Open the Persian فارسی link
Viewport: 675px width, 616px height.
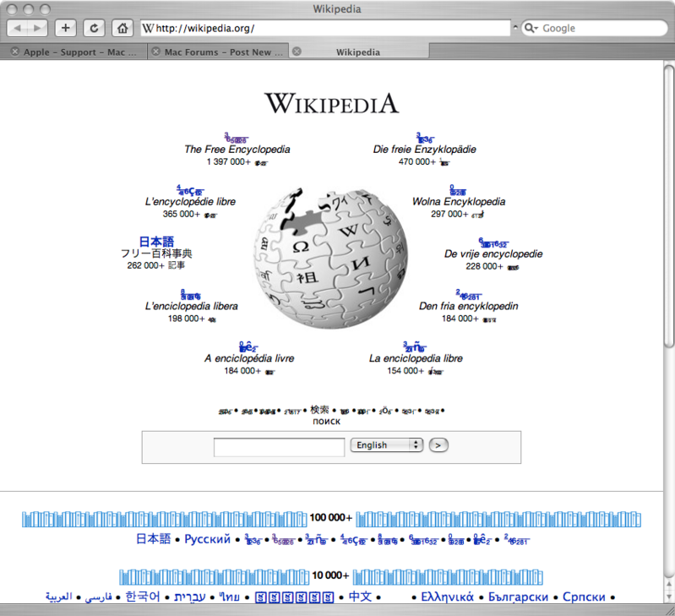(x=98, y=597)
